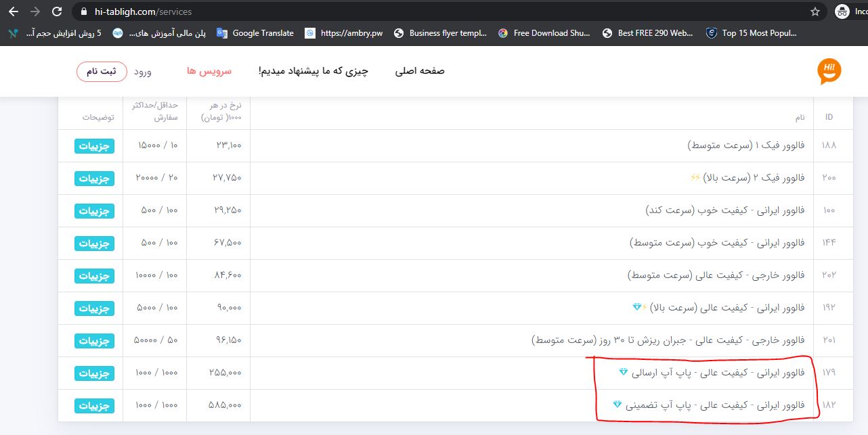Click جزییات button for service ID 182
868x435 pixels.
tap(94, 406)
